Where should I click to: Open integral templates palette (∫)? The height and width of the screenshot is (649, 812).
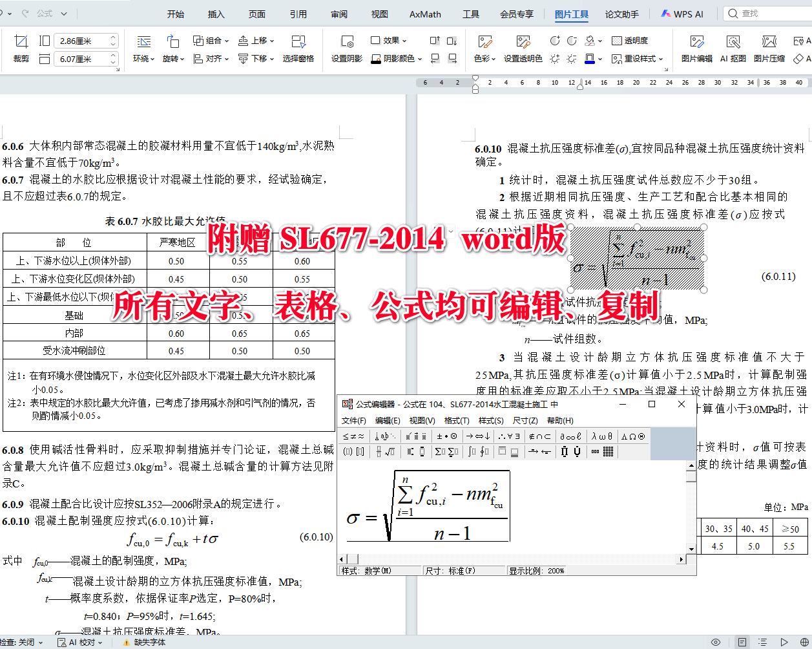[479, 452]
